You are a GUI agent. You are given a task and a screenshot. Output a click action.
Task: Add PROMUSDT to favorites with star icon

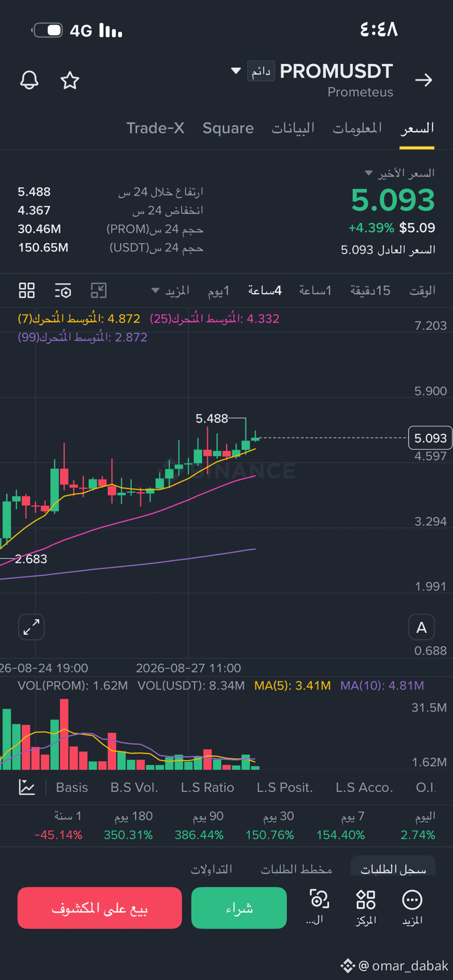tap(70, 80)
